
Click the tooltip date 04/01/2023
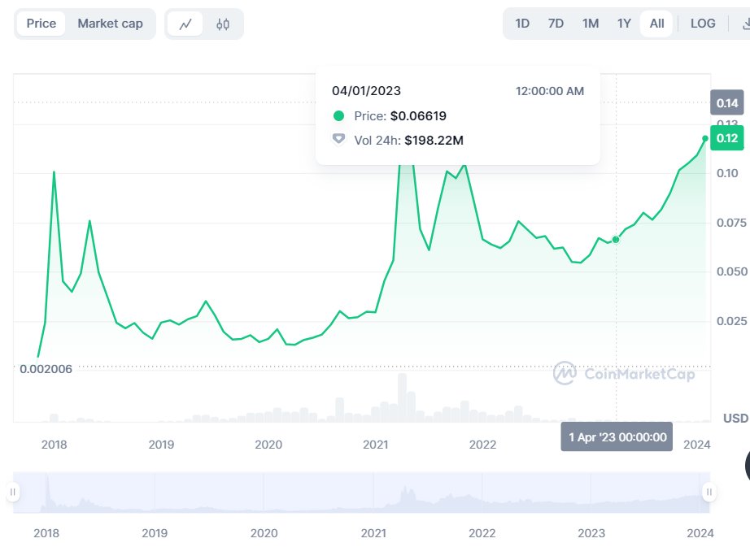tap(366, 91)
